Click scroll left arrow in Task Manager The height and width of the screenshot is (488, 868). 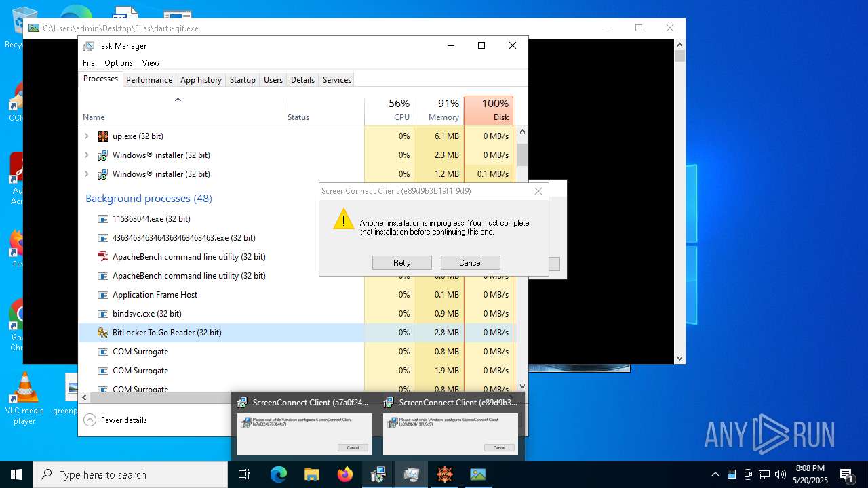[x=84, y=398]
